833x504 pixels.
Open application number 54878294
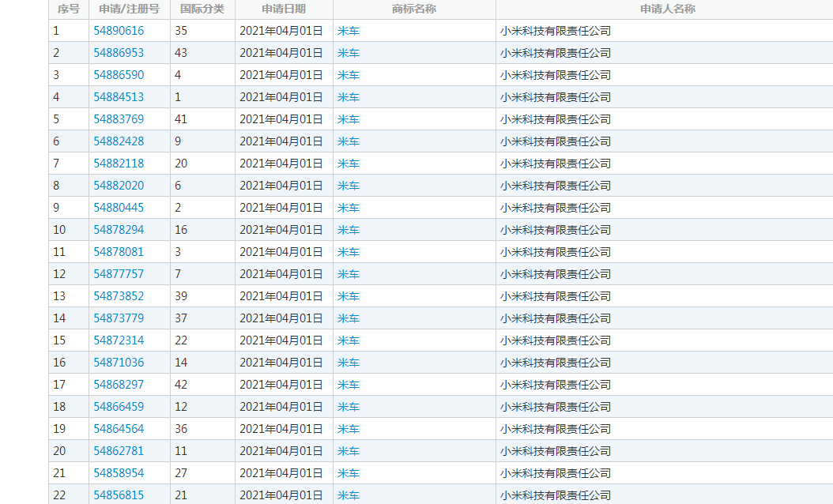[119, 230]
